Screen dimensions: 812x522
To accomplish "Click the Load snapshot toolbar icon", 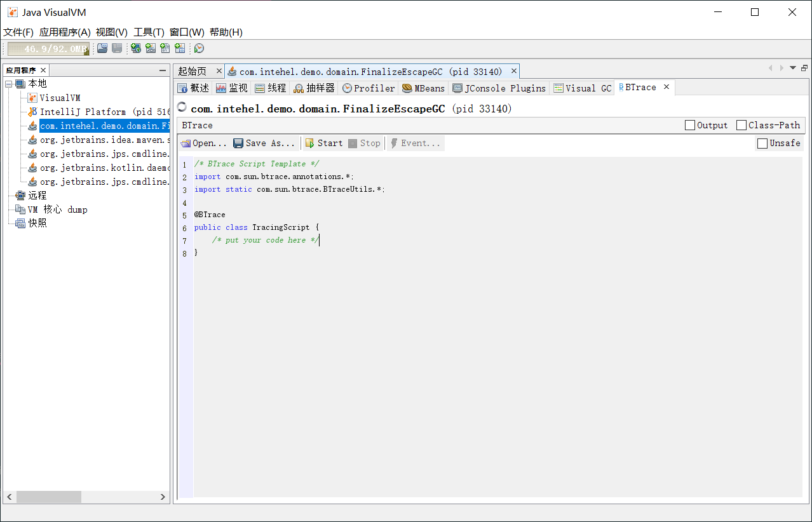I will [102, 48].
